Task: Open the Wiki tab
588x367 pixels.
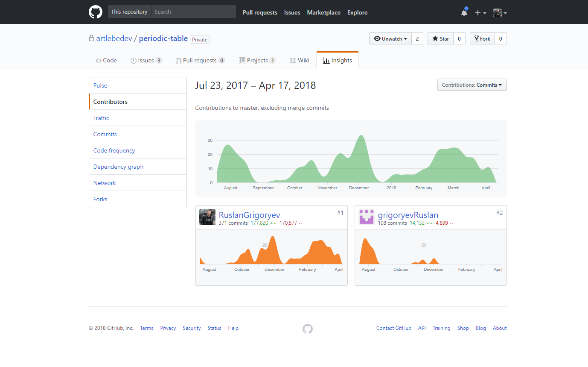Action: [x=299, y=60]
